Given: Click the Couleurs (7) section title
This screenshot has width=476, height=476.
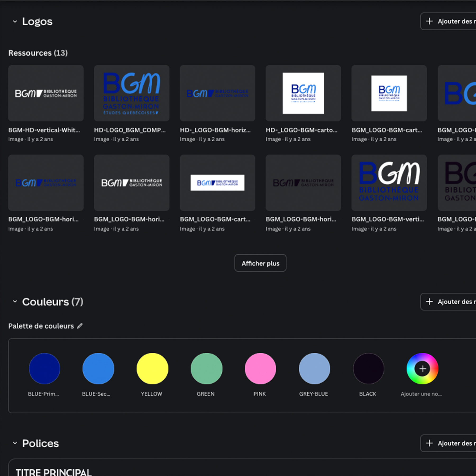Looking at the screenshot, I should [53, 302].
